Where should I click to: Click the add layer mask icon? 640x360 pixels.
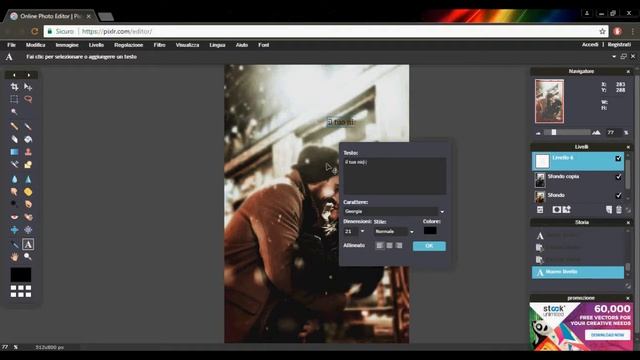point(556,209)
